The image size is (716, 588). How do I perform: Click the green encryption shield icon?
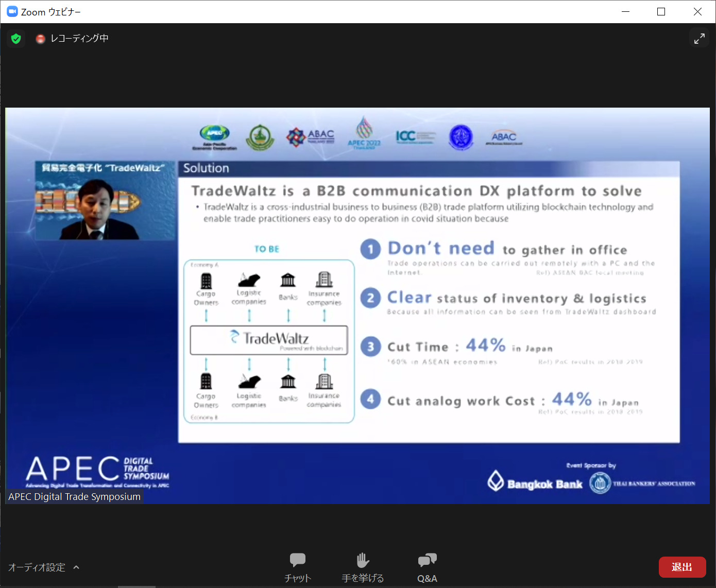16,39
